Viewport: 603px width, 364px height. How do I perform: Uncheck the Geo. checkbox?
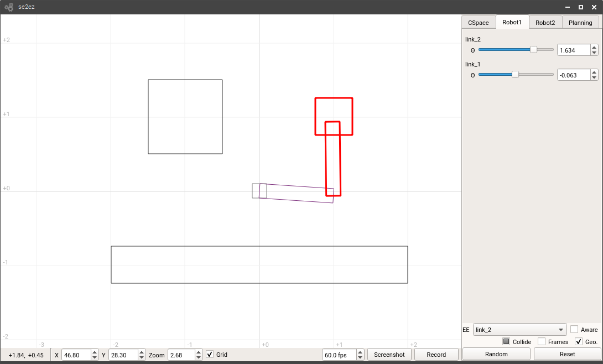579,342
